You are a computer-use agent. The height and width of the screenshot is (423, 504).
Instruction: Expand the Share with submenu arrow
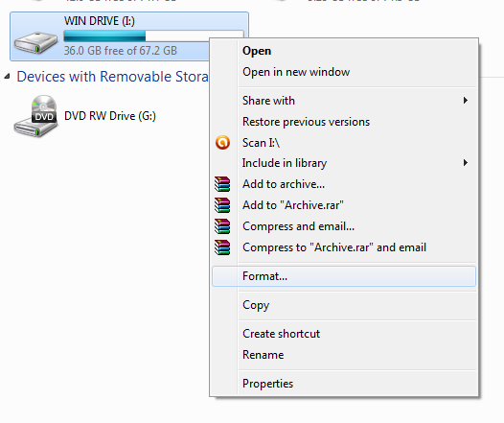pyautogui.click(x=466, y=101)
